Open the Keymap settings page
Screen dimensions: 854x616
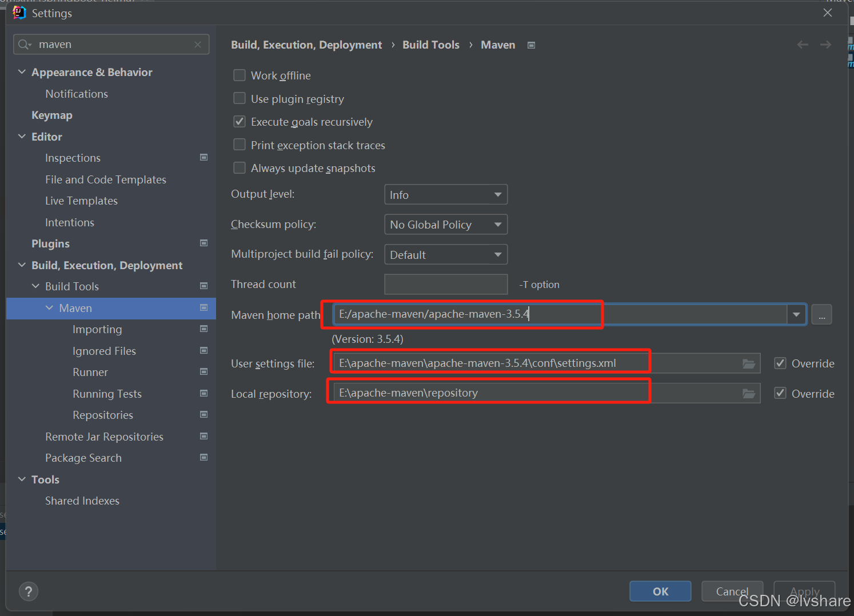tap(52, 115)
